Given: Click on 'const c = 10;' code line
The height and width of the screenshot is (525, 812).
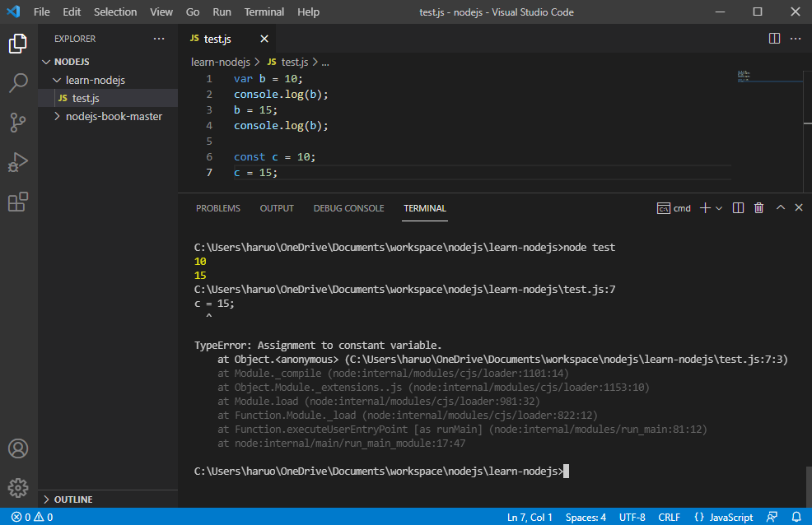Looking at the screenshot, I should point(274,156).
